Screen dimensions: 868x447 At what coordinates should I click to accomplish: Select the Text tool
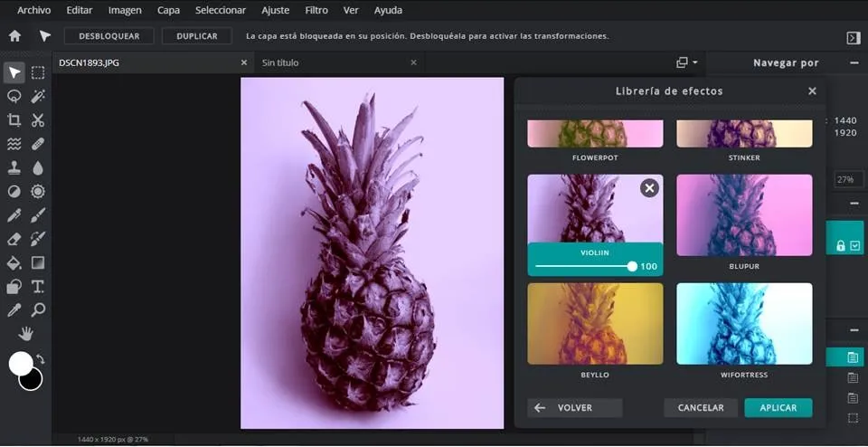coord(38,287)
